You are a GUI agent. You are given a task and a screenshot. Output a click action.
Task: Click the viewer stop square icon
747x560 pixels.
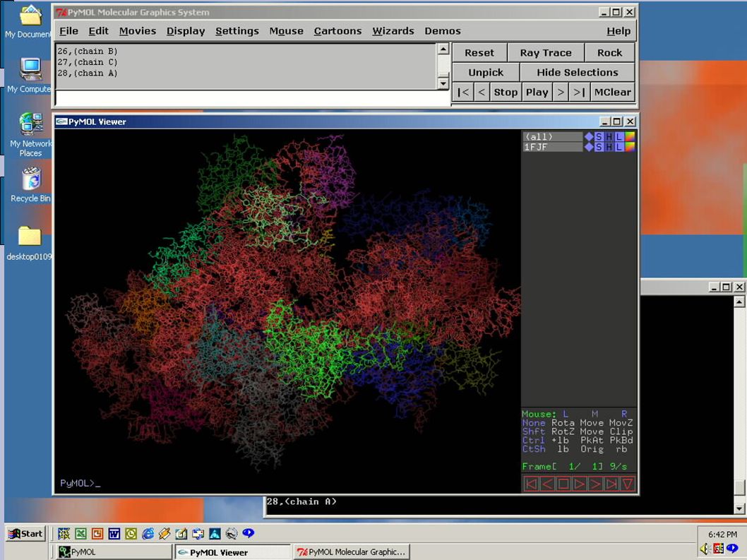tap(563, 484)
